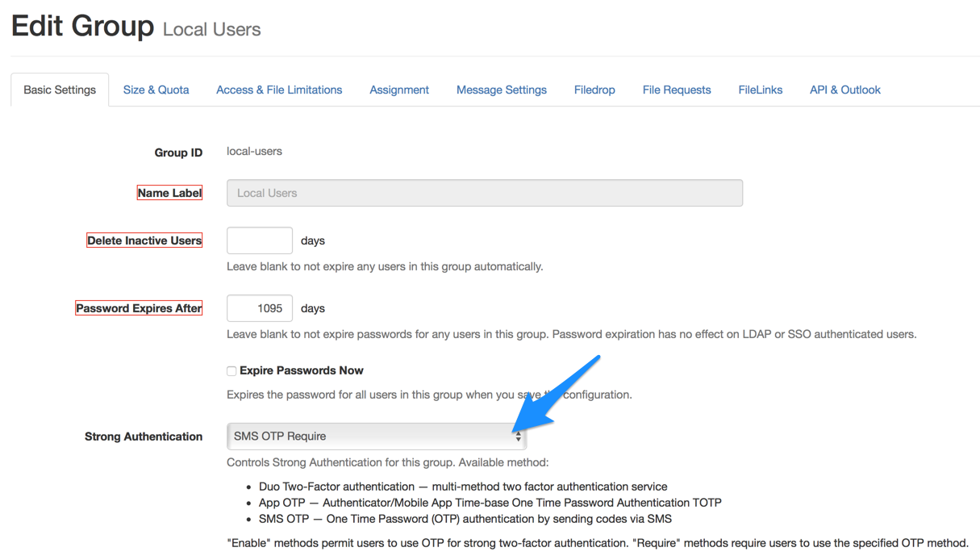Click the Name Label field label
The height and width of the screenshot is (560, 980).
[x=169, y=193]
